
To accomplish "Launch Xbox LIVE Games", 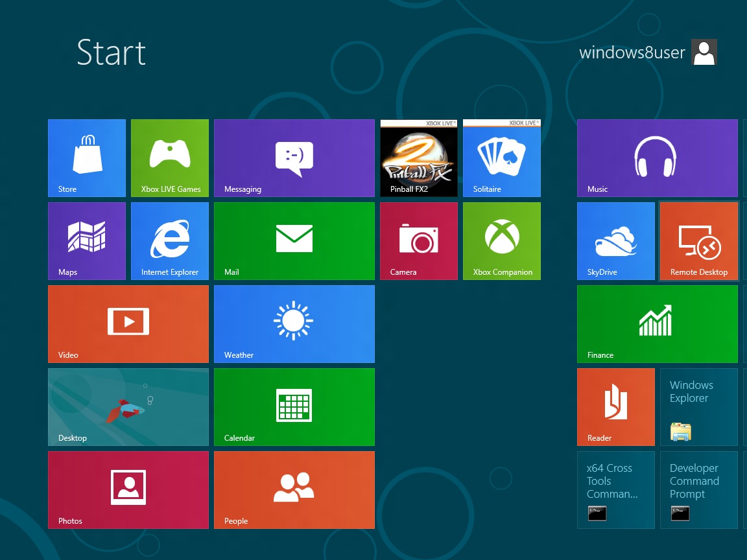I will tap(169, 157).
